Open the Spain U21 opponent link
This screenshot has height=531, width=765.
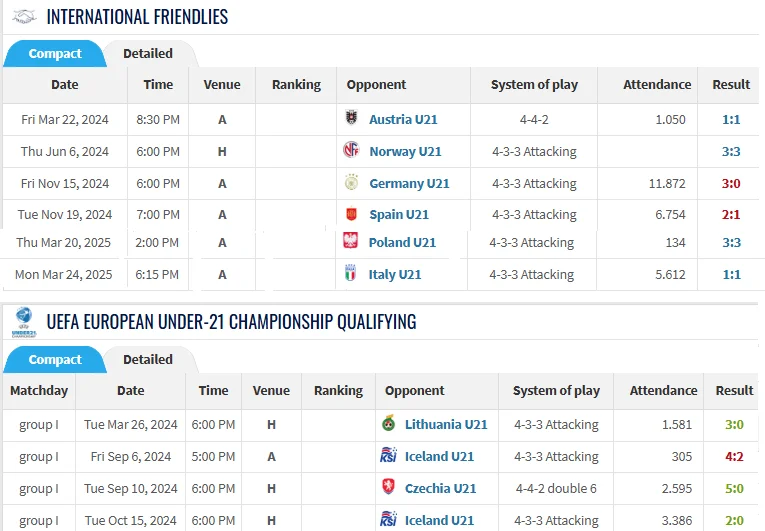(399, 214)
